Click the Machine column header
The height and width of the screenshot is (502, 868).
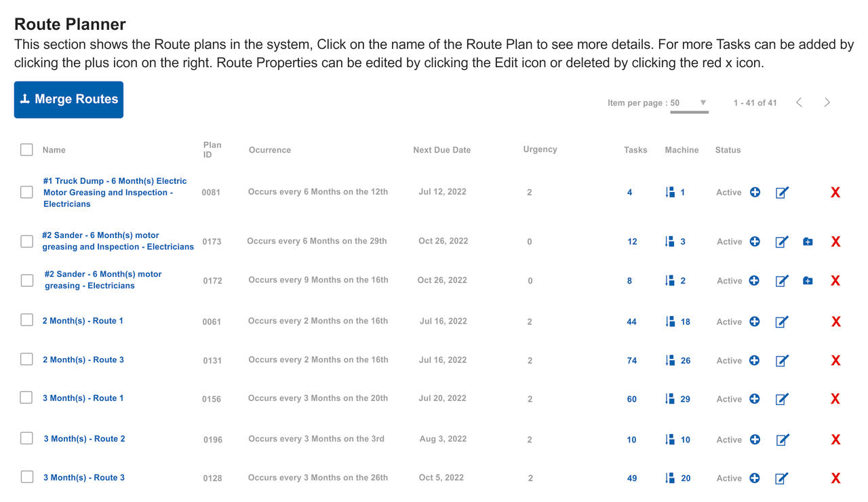pyautogui.click(x=682, y=150)
